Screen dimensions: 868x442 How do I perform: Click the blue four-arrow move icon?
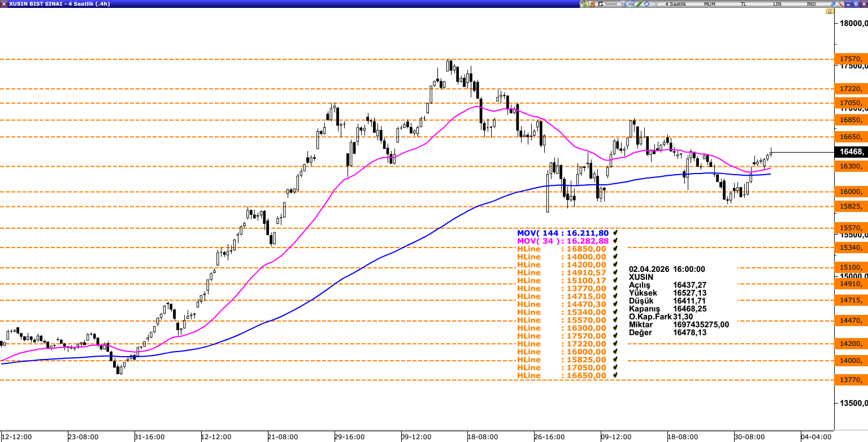(x=646, y=4)
